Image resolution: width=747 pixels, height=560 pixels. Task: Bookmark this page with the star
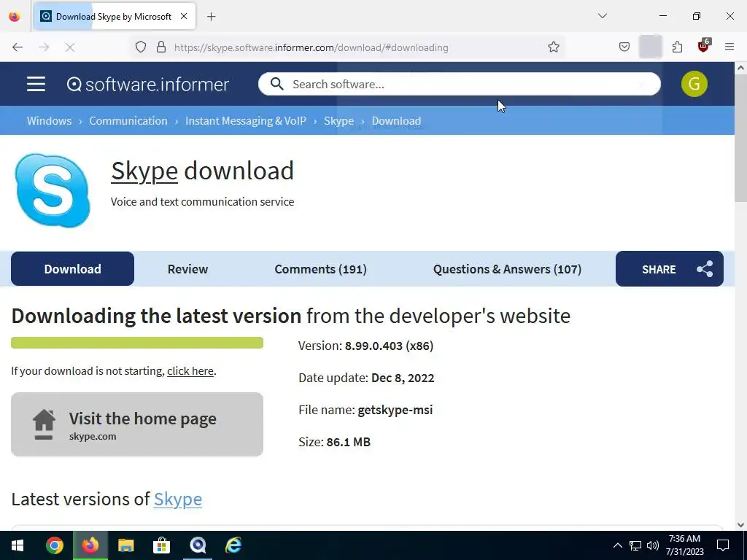click(553, 47)
